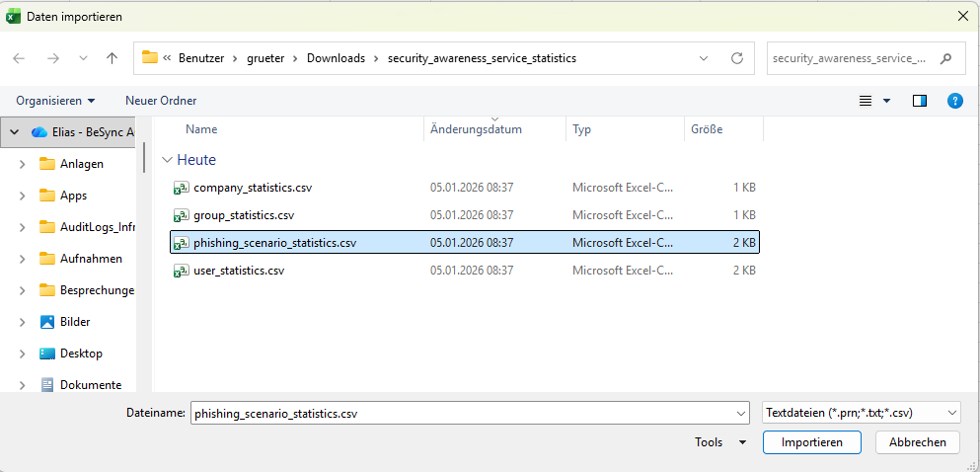Screen dimensions: 980x472
Task: Select the user_statistics.csv file
Action: (x=239, y=270)
